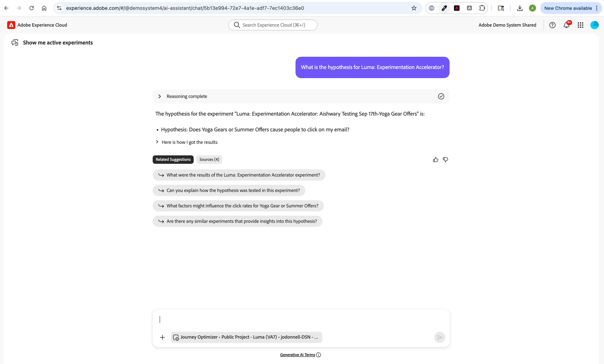Click the user question bubble about the hypothesis

pos(372,67)
